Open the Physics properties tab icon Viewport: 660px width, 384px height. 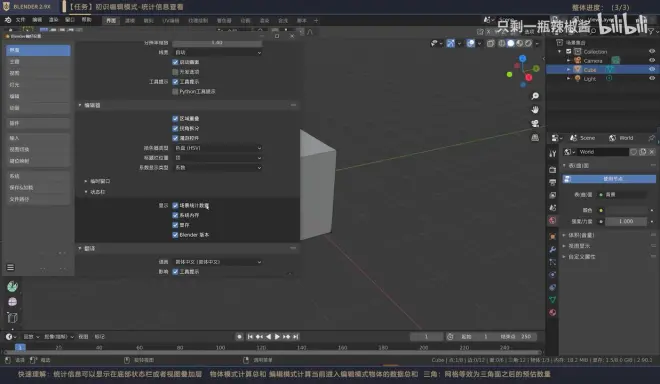pos(553,275)
